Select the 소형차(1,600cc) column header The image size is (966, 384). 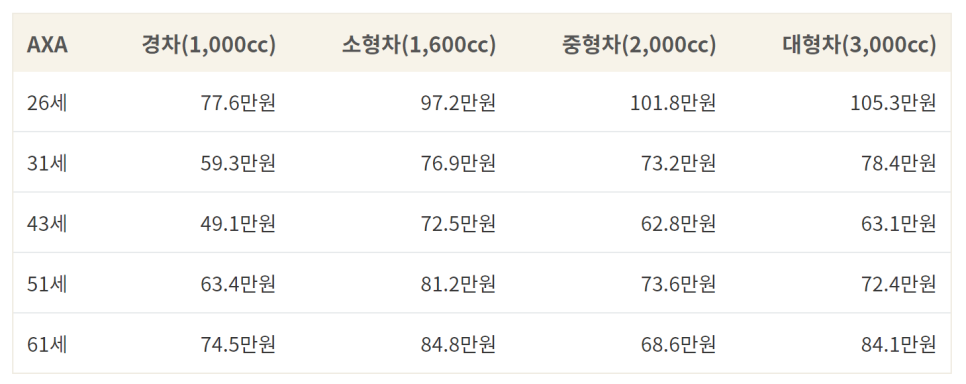tap(419, 44)
